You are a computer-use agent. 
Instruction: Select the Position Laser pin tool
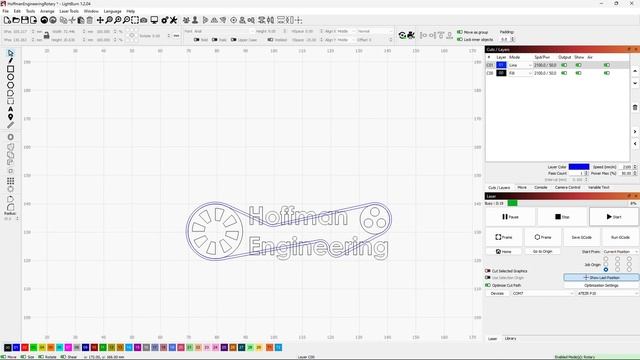11,117
